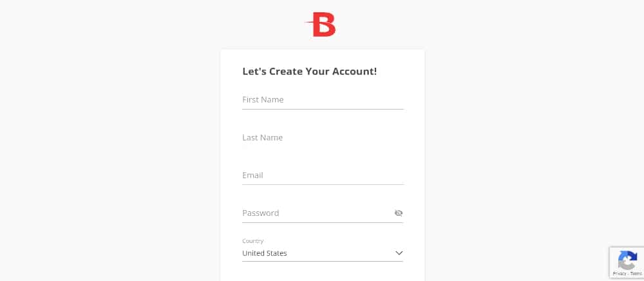Viewport: 644px width, 281px height.
Task: Expand the Country dropdown chevron
Action: click(x=399, y=253)
